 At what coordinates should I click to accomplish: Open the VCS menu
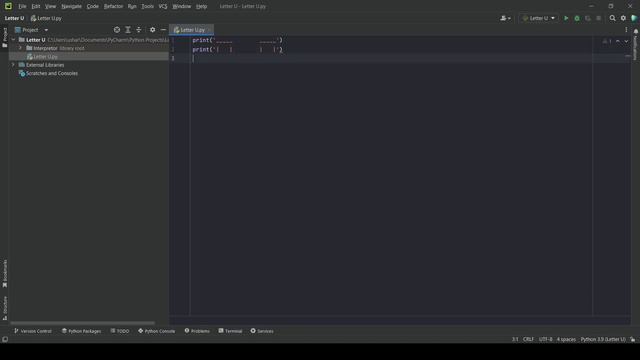pyautogui.click(x=163, y=6)
